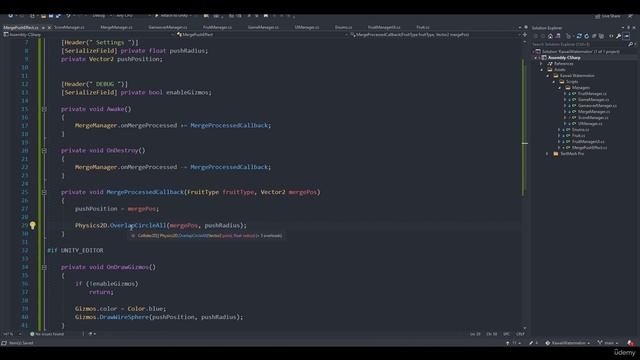Select Enums.cs in Solution Explorer tree
The width and height of the screenshot is (640, 360).
tap(580, 129)
